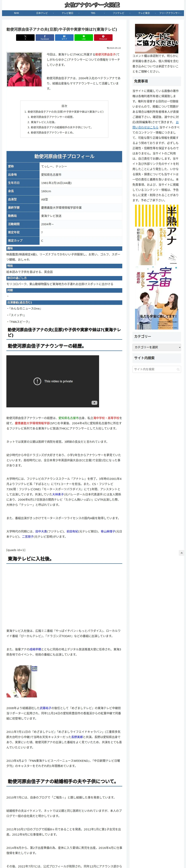Open the 武藤祐子 link
This screenshot has height=868, width=186.
coord(46,708)
